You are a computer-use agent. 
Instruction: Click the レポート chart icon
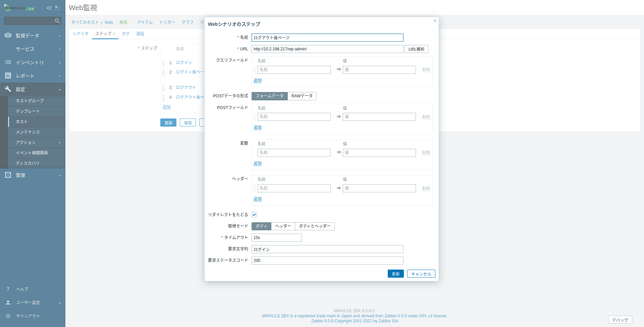8,76
